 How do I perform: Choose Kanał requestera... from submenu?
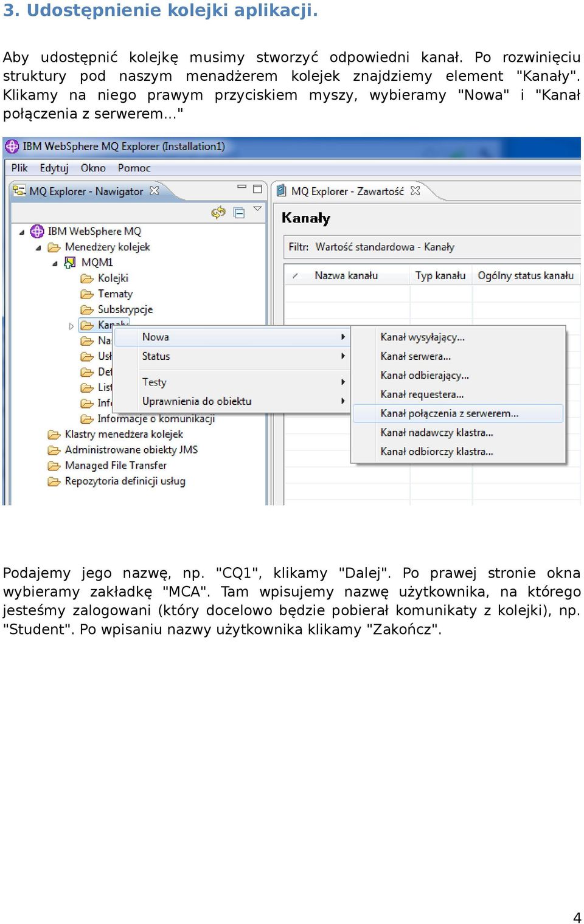coord(458,394)
